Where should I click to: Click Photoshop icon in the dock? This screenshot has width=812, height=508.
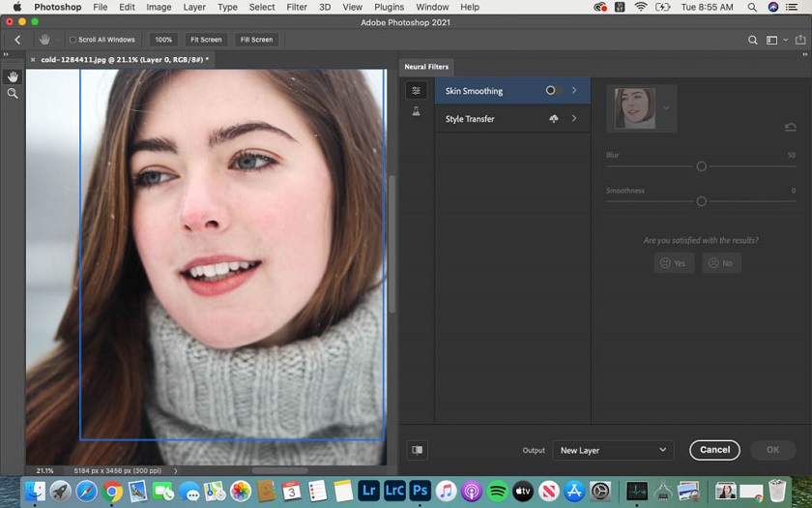click(420, 491)
